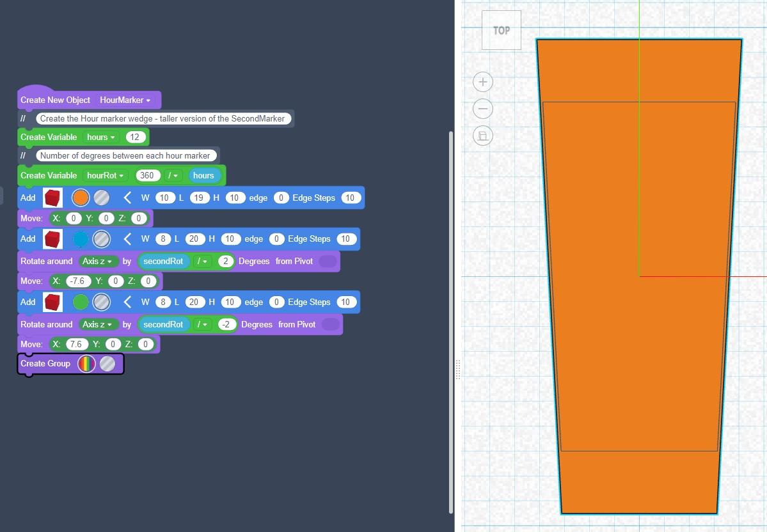Screen dimensions: 767x532
Task: Click the TOP view cube
Action: coord(502,30)
